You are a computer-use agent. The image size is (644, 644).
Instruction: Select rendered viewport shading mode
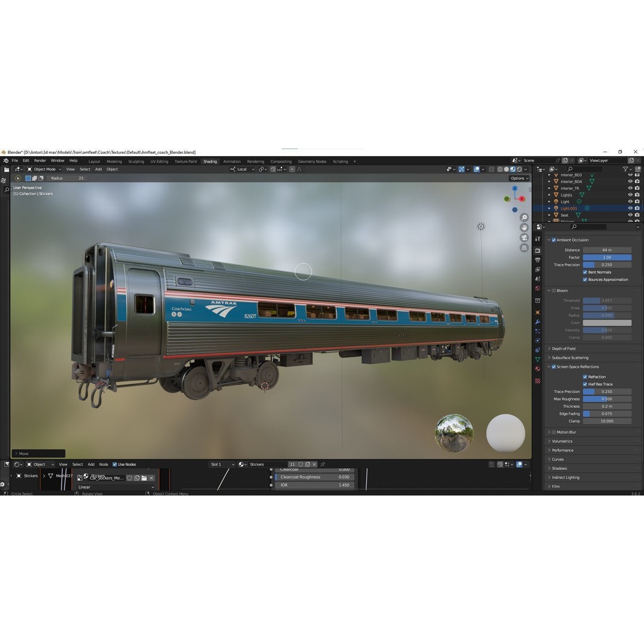[x=519, y=169]
